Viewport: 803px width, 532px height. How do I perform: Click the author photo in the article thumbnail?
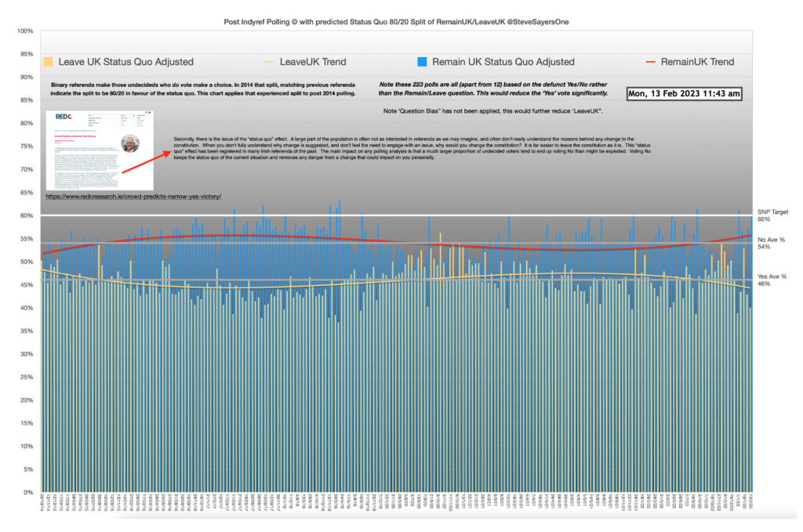point(129,143)
